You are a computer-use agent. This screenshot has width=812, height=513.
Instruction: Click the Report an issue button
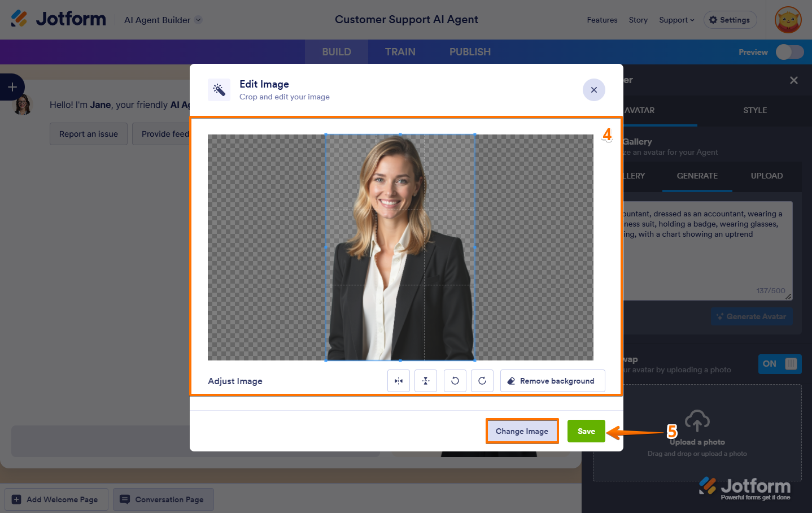click(x=89, y=134)
